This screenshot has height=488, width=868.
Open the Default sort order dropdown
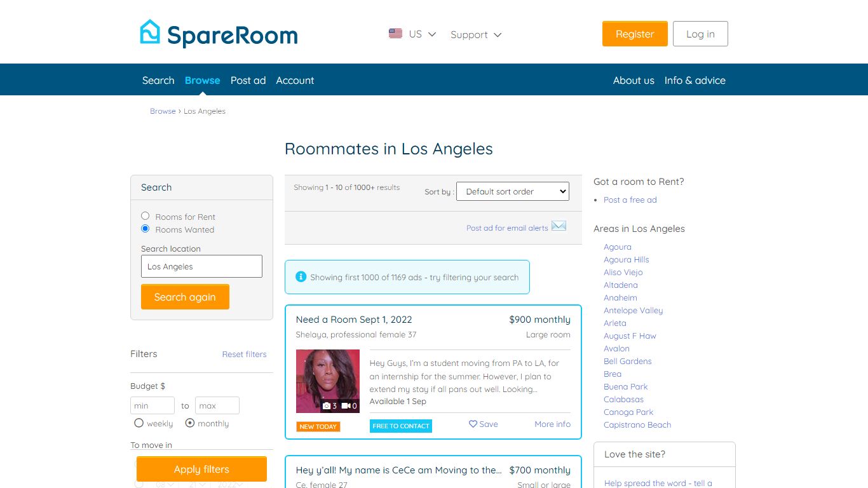(x=513, y=191)
